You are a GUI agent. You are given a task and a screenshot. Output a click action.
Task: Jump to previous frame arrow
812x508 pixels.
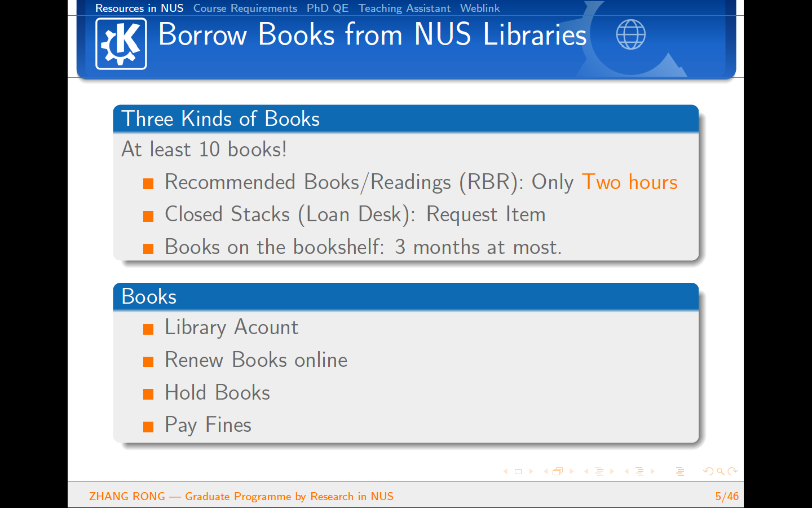[x=546, y=471]
